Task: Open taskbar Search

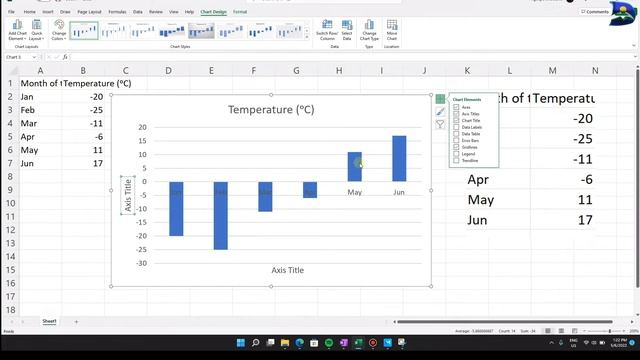Action: [256, 343]
